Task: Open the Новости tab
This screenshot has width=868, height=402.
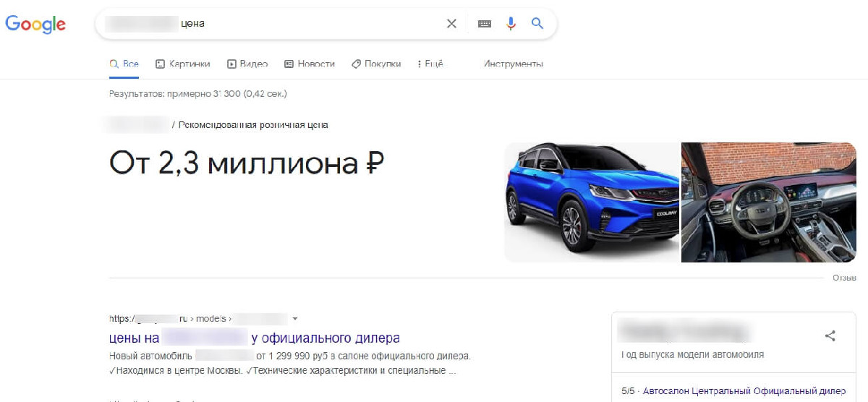Action: (310, 64)
